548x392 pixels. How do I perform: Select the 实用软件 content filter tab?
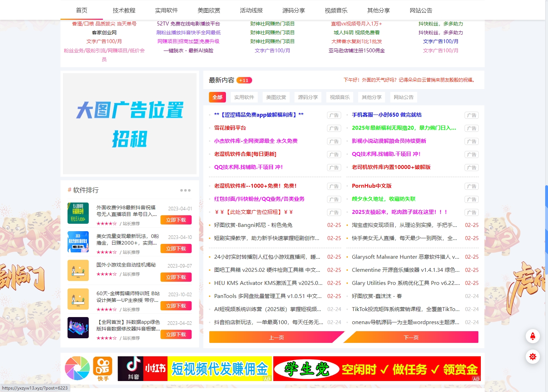pos(244,97)
